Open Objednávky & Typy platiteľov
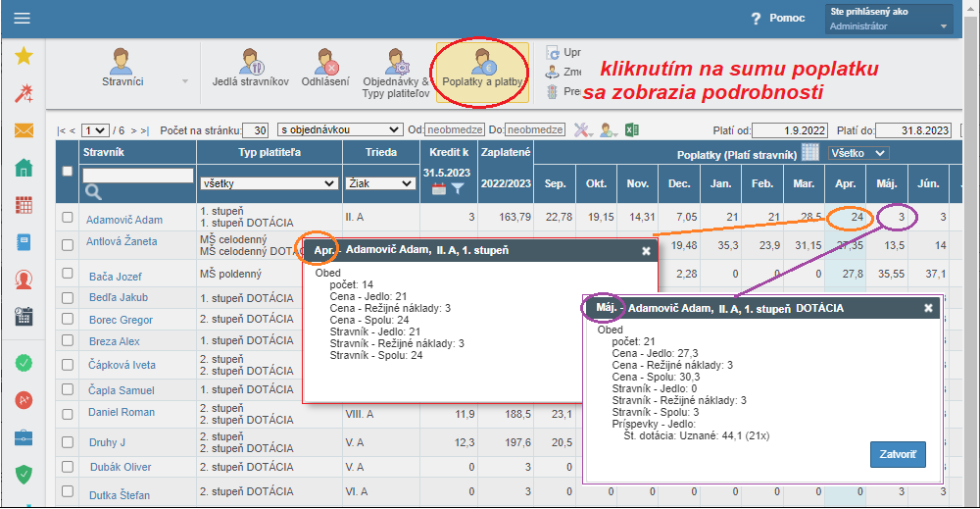 [x=396, y=74]
